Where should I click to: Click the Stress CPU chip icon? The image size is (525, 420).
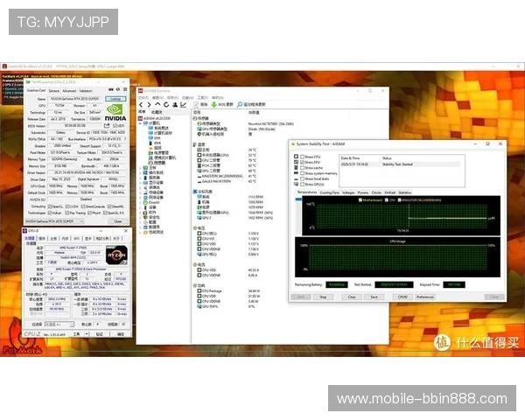[x=296, y=157]
